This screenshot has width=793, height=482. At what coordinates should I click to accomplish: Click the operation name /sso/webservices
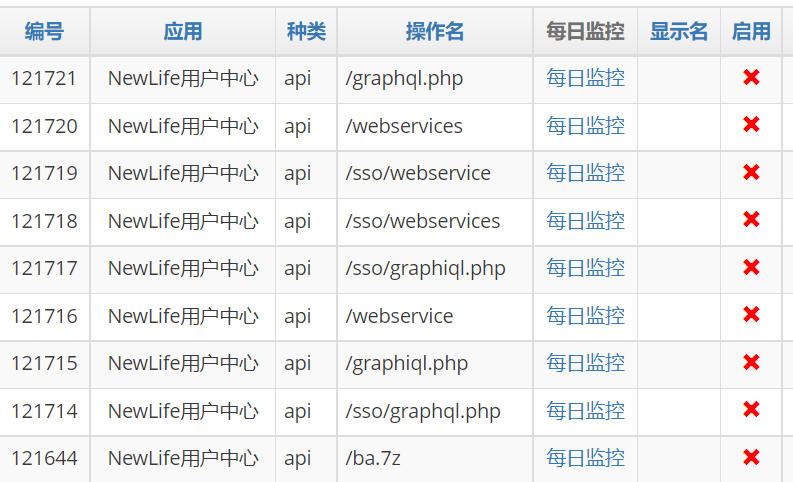click(x=422, y=221)
